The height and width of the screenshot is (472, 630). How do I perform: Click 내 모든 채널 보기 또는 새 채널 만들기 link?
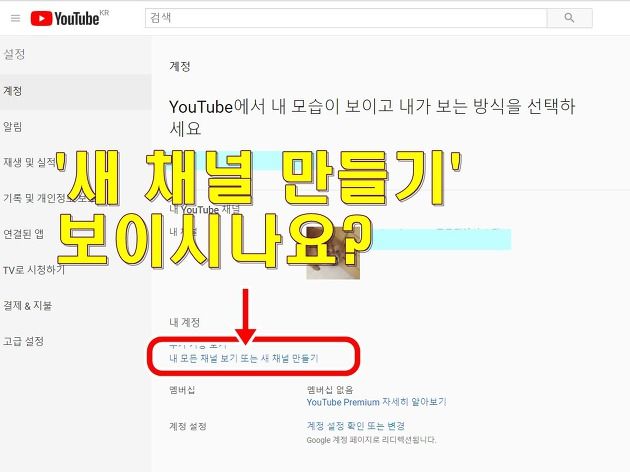243,358
